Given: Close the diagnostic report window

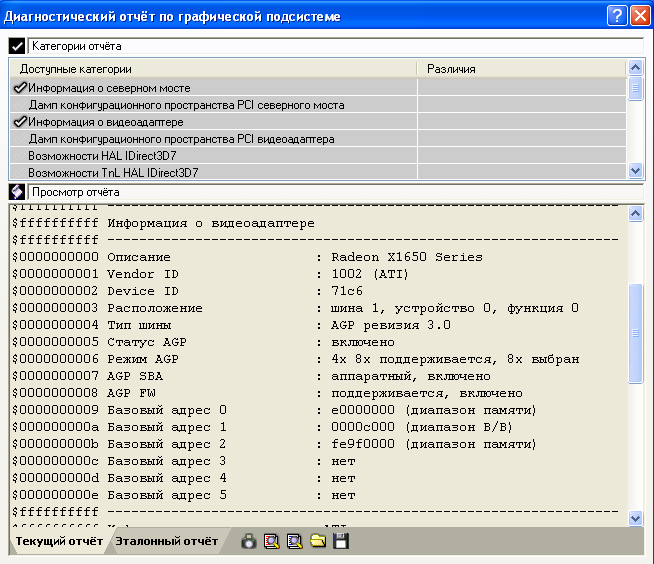Looking at the screenshot, I should click(640, 16).
